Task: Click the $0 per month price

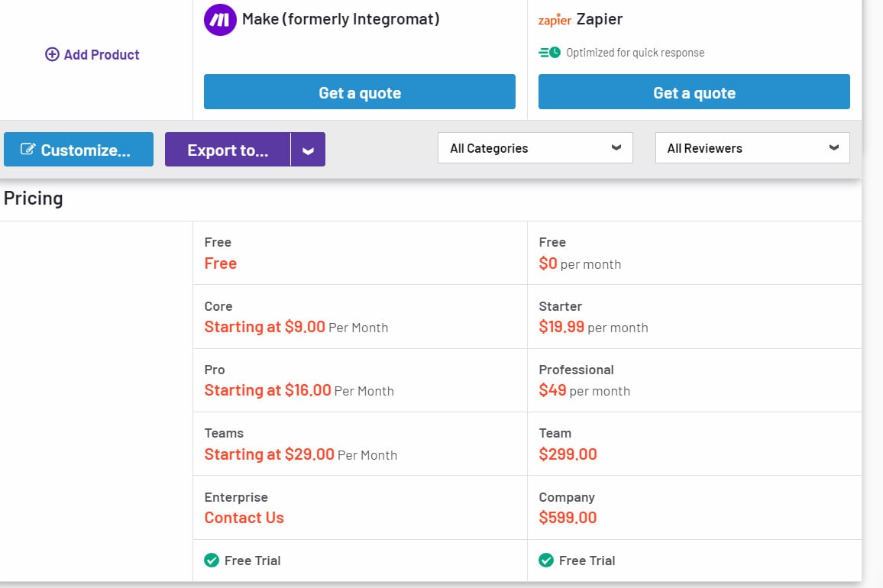Action: [x=580, y=263]
